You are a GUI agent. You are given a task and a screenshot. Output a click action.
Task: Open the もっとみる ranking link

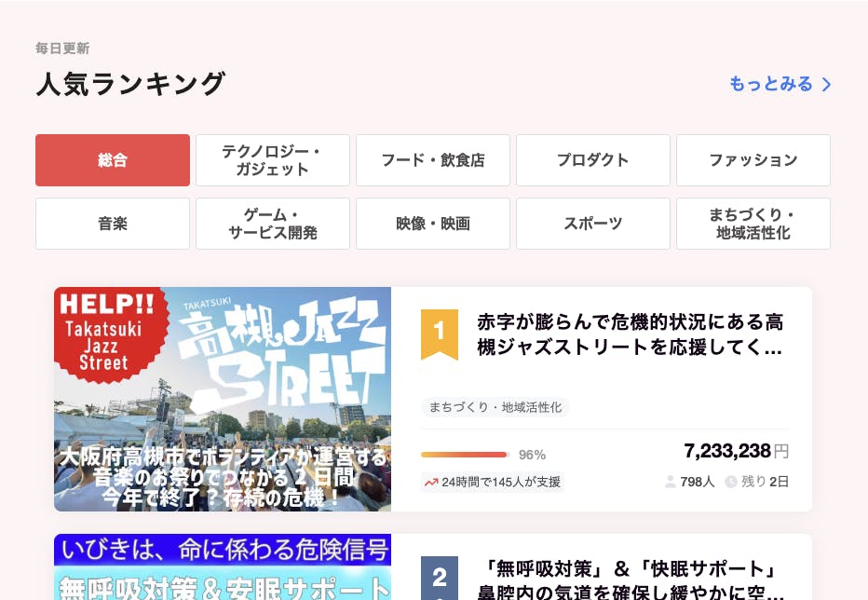coord(771,84)
